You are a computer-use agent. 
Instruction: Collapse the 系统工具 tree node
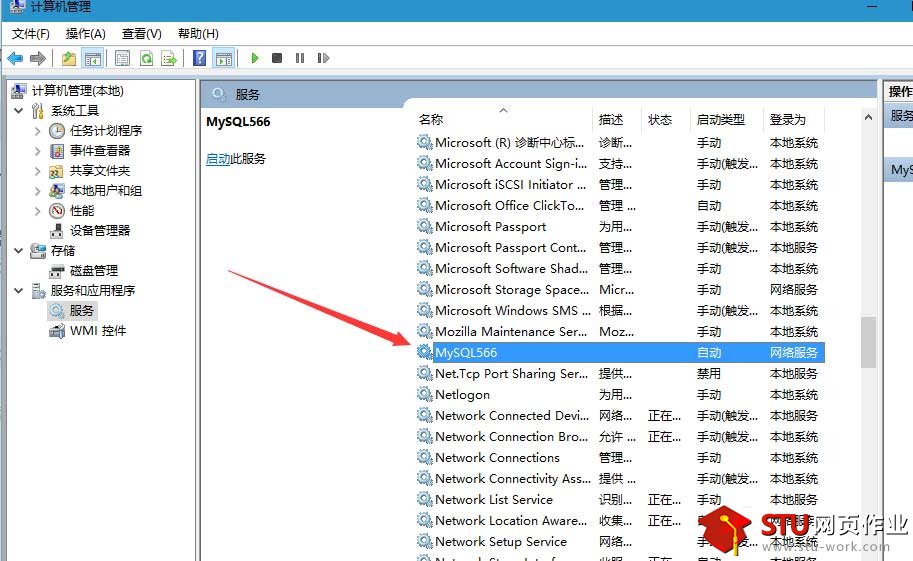[19, 110]
